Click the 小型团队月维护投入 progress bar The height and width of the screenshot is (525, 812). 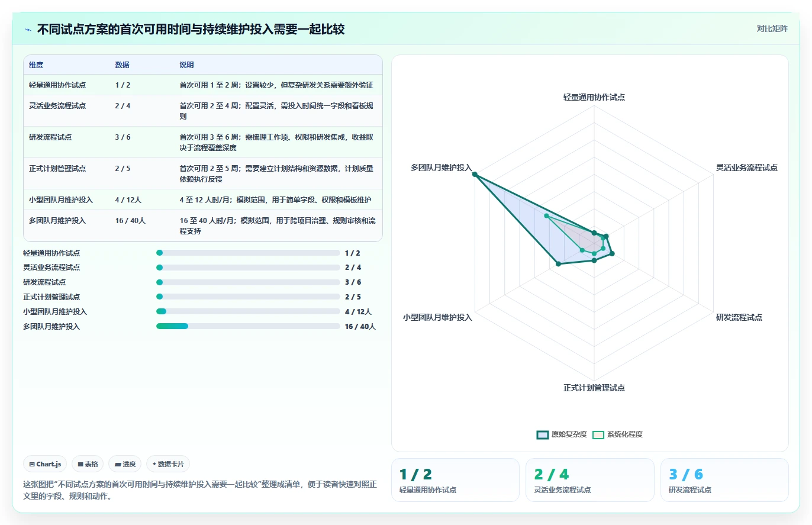pos(248,312)
